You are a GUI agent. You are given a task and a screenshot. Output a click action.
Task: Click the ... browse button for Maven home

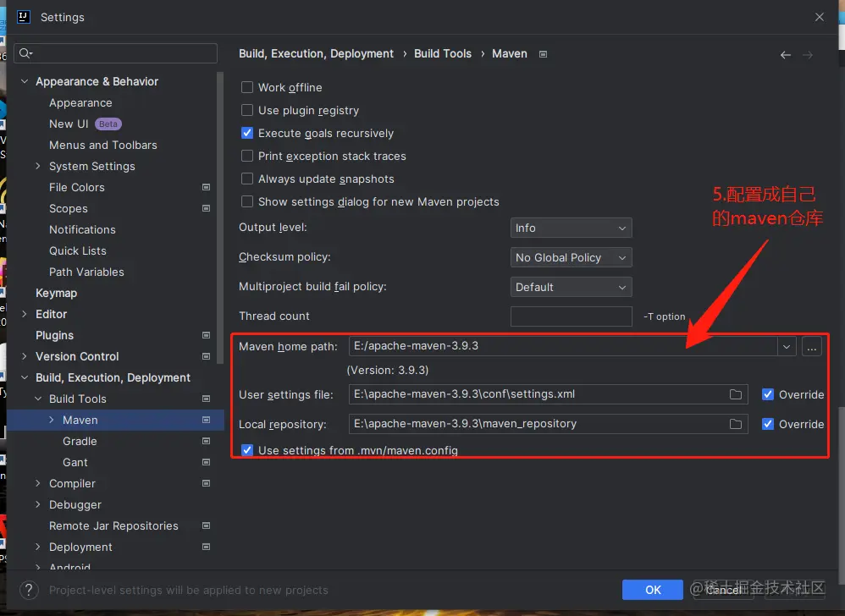(811, 347)
